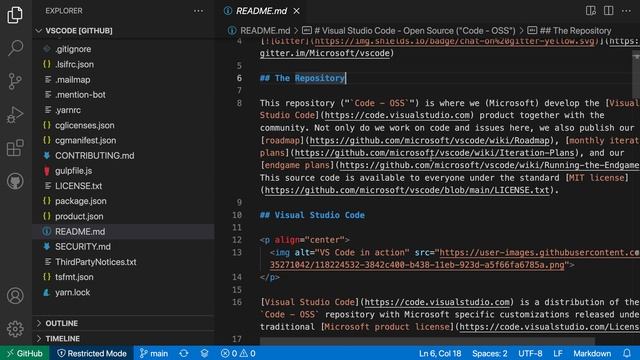
Task: Click Ln 6, Col 18 cursor position
Action: pos(440,353)
